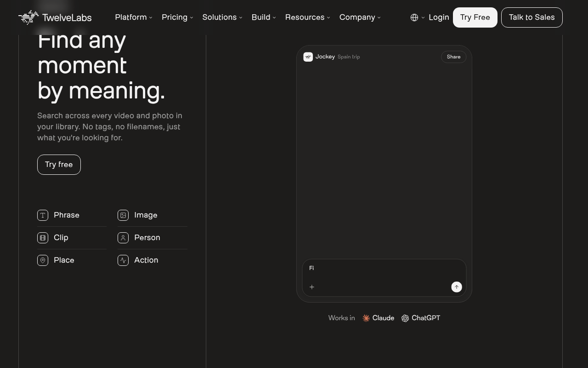The height and width of the screenshot is (368, 588).
Task: Select the Action search type label
Action: [x=146, y=260]
